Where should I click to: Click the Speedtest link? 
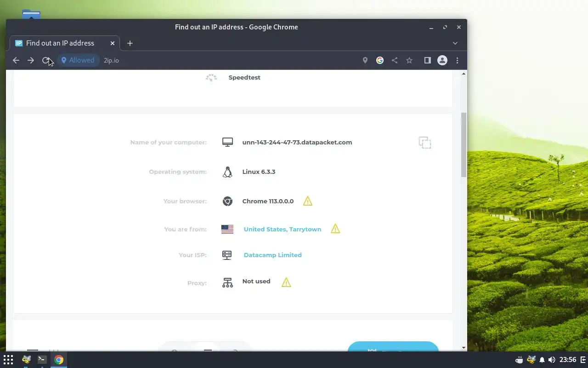point(244,77)
